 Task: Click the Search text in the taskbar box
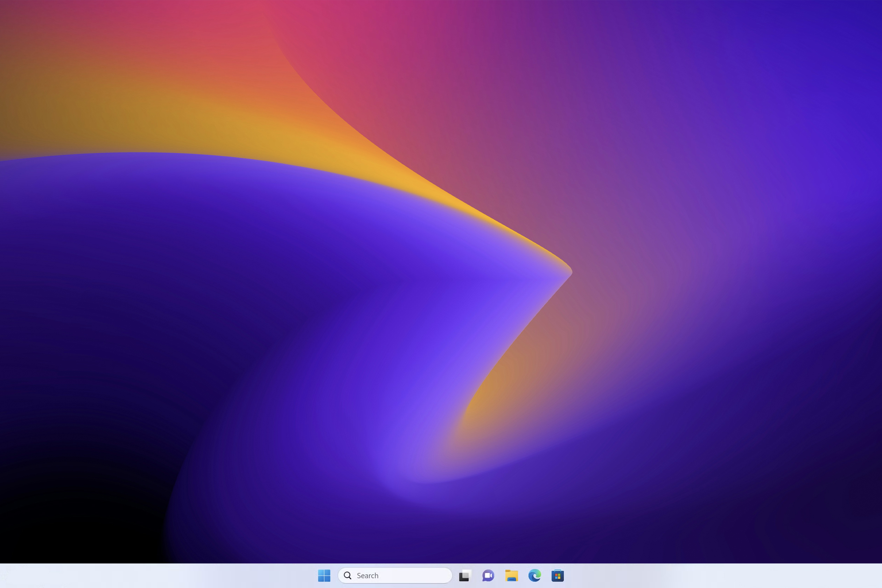367,575
